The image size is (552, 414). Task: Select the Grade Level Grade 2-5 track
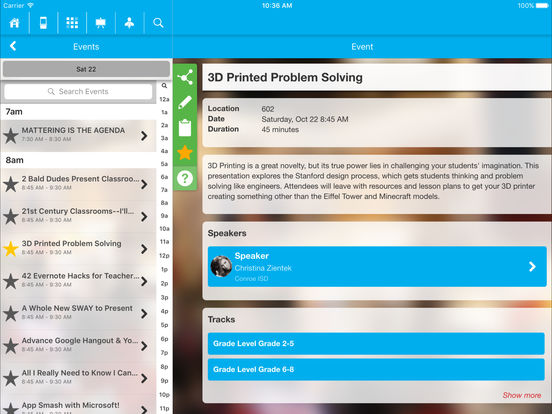click(x=376, y=344)
